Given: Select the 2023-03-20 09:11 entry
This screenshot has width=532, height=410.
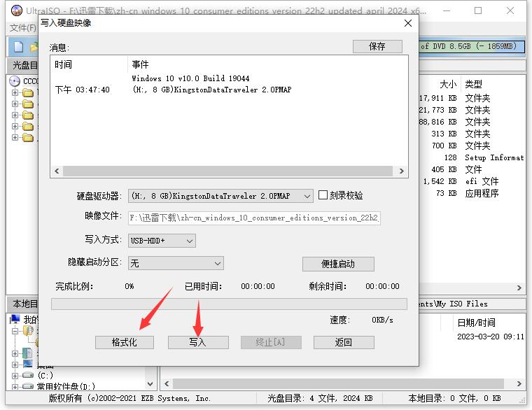Looking at the screenshot, I should point(491,337).
